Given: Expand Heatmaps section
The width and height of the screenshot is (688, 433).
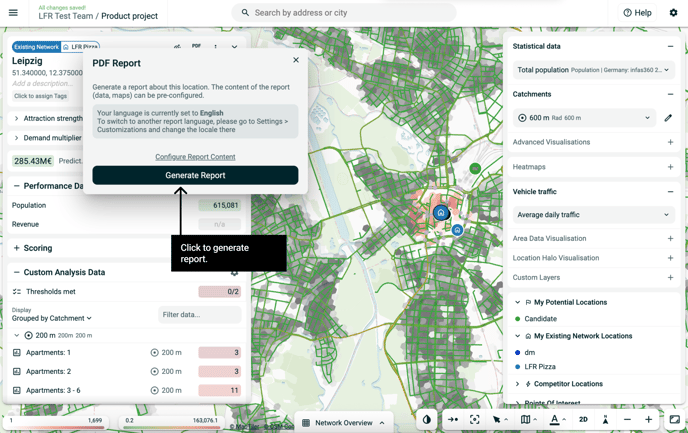Looking at the screenshot, I should (670, 167).
